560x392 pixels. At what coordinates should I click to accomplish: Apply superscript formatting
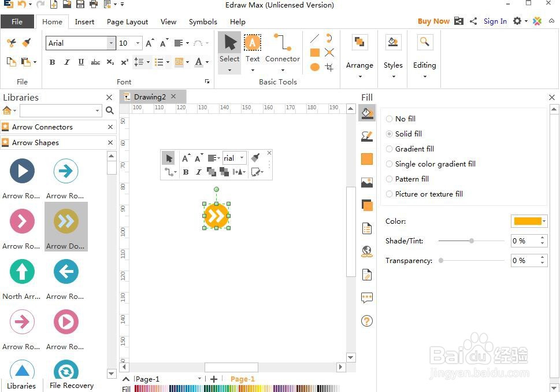(x=125, y=62)
